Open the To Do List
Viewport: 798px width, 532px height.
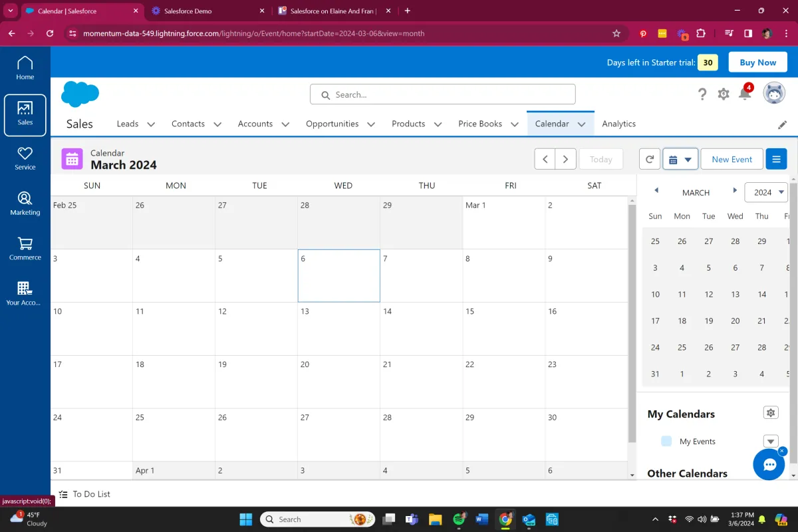click(x=84, y=494)
